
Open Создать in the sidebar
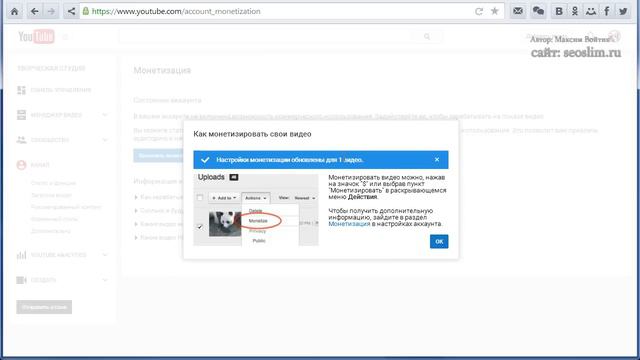coord(43,280)
